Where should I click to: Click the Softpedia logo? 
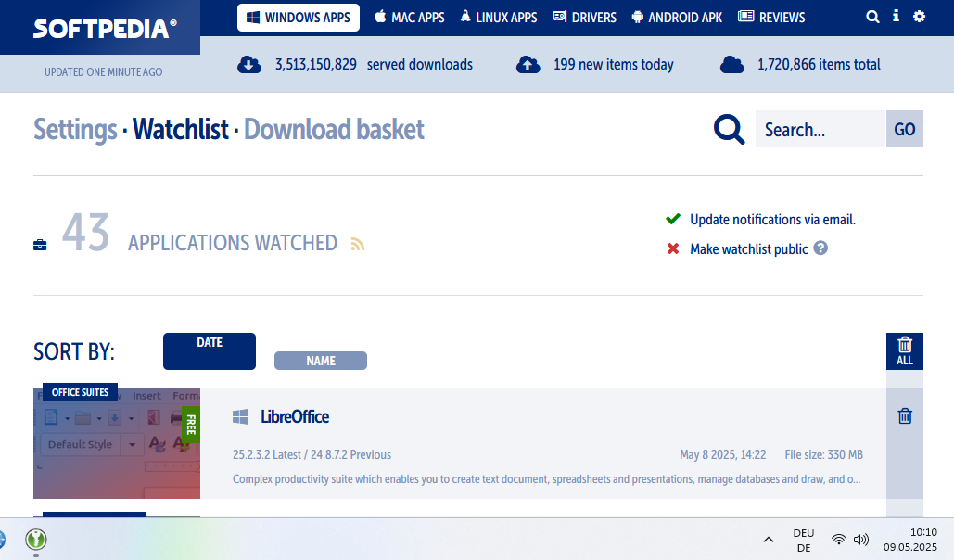click(x=105, y=28)
